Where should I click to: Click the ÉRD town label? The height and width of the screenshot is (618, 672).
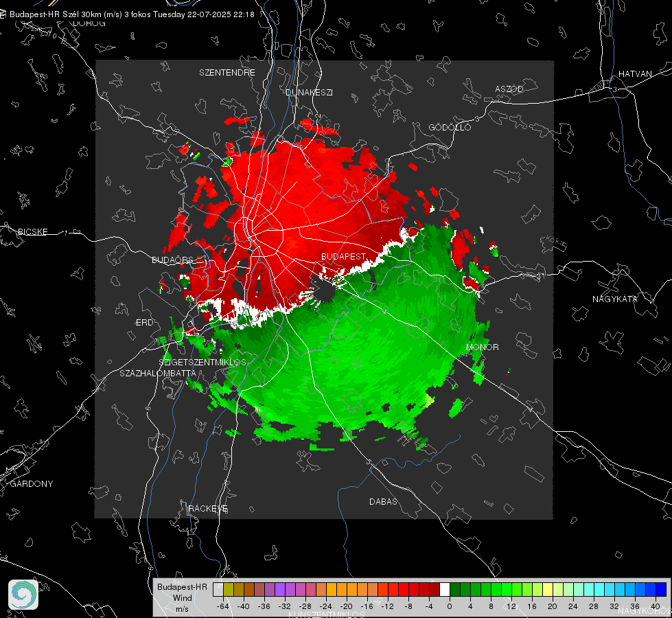coord(144,323)
